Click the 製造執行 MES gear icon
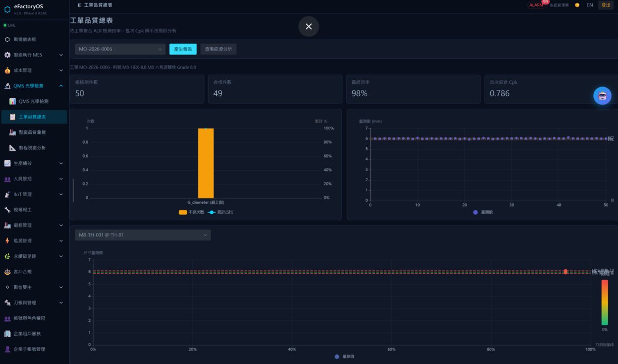The image size is (618, 364). tap(7, 55)
